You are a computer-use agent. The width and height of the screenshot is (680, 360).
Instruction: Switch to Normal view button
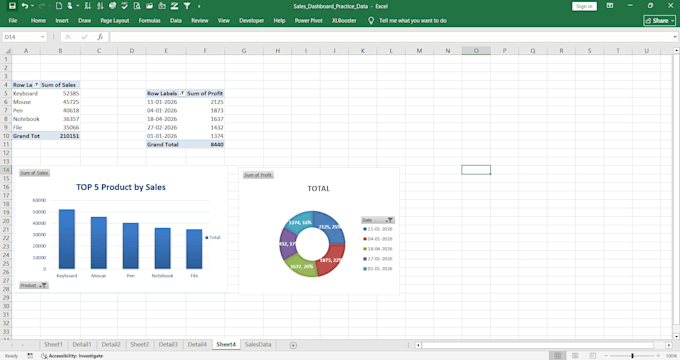[x=558, y=356]
